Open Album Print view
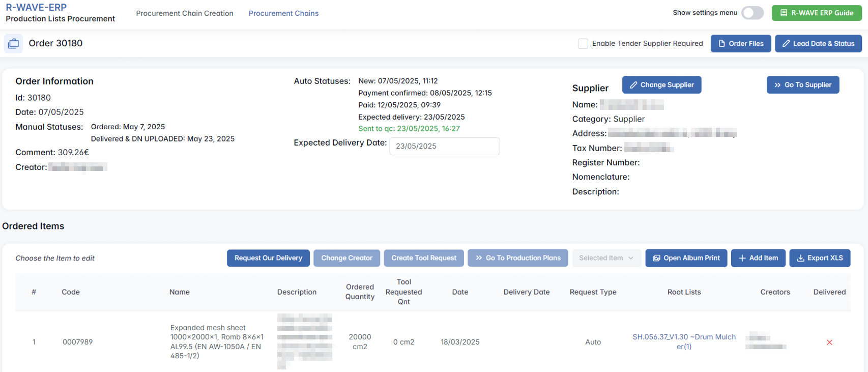Screen dimensions: 868x372 pos(686,258)
